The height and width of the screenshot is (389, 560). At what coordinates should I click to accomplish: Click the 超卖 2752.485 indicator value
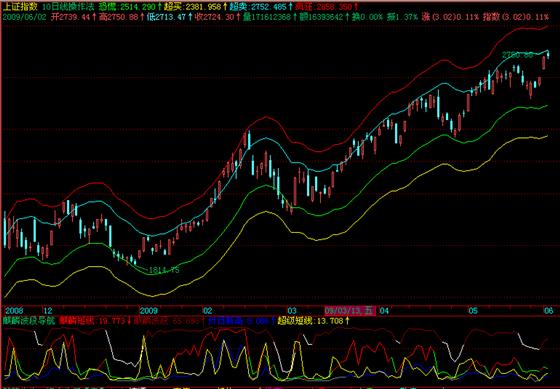coord(258,6)
